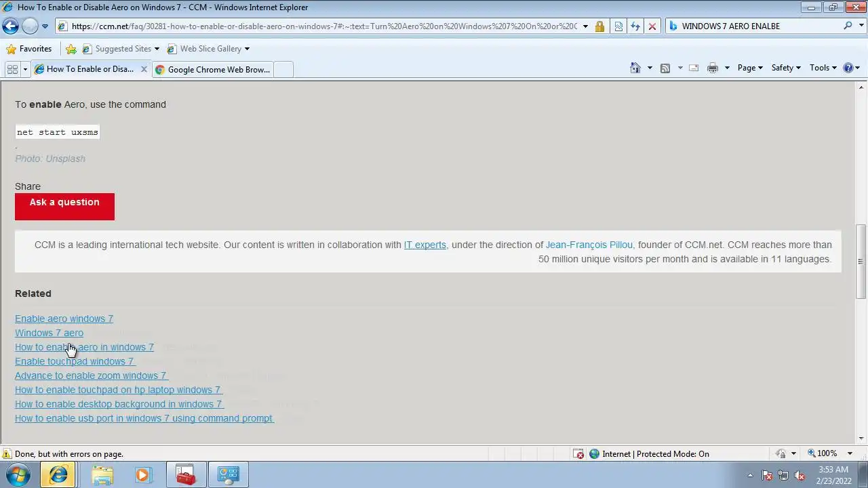The width and height of the screenshot is (868, 488).
Task: Click Add to Favorites Bar icon
Action: (71, 49)
